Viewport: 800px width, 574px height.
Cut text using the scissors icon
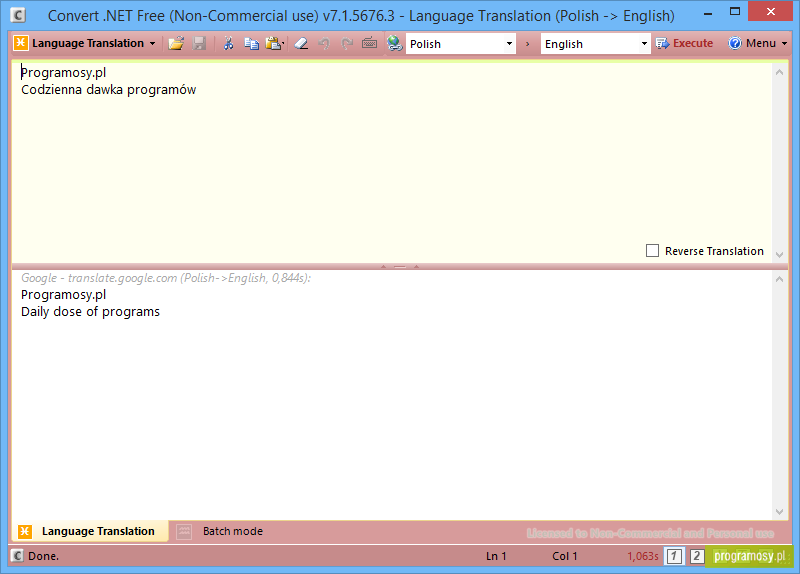(228, 43)
